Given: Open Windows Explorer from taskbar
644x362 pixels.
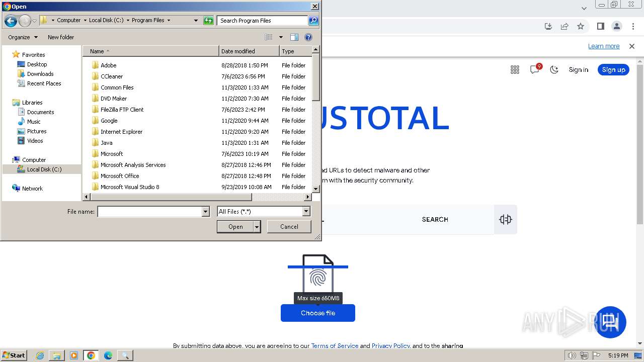Looking at the screenshot, I should coord(57,355).
